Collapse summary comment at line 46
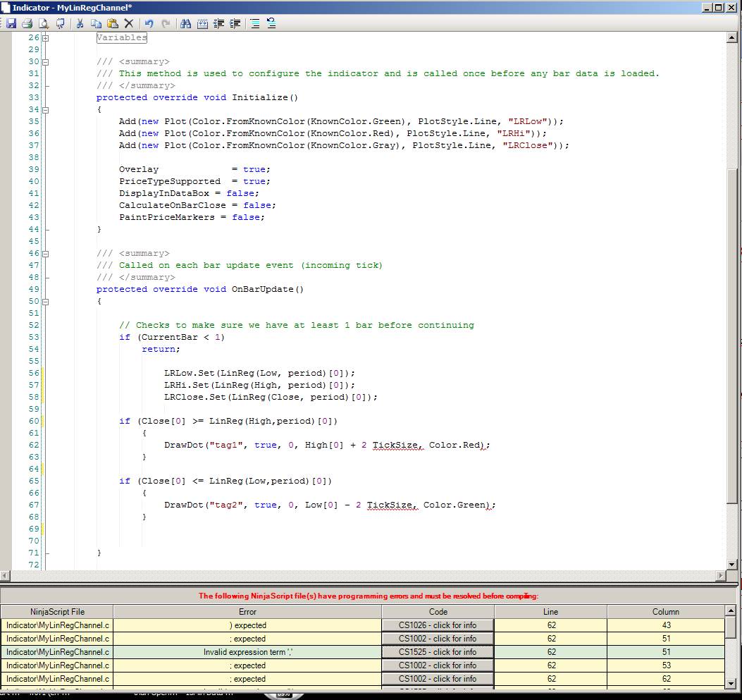Screen dimensions: 742x700 coord(45,254)
